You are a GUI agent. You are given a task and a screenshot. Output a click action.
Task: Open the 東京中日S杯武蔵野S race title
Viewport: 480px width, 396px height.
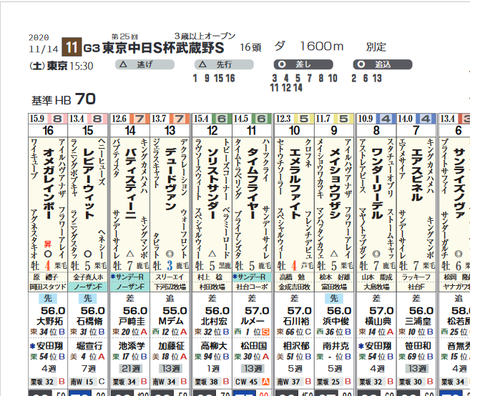click(x=163, y=48)
